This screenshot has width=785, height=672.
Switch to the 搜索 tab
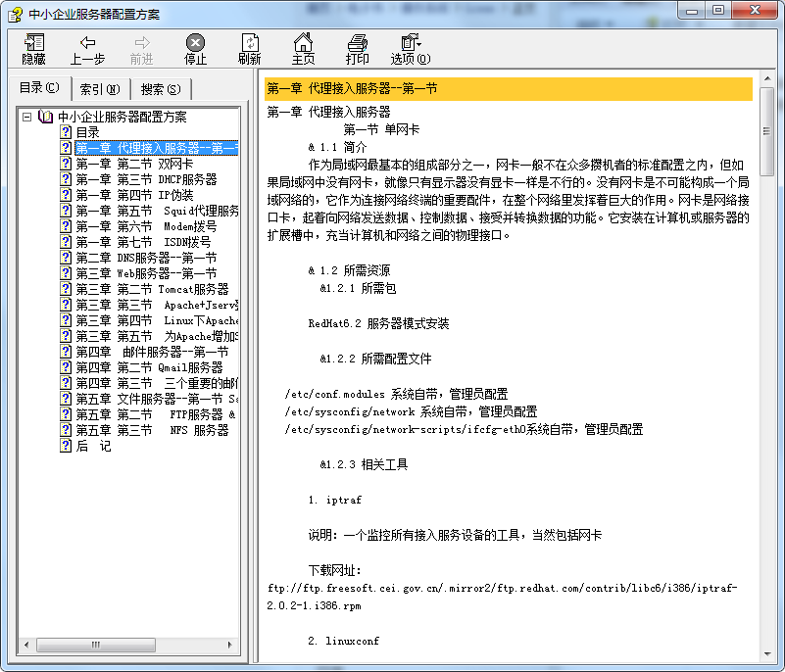[x=161, y=89]
